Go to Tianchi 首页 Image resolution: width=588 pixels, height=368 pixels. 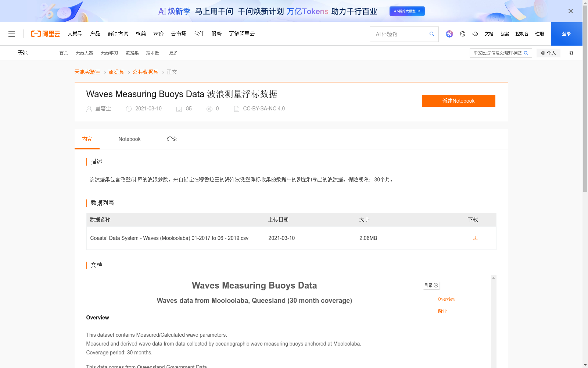click(64, 53)
